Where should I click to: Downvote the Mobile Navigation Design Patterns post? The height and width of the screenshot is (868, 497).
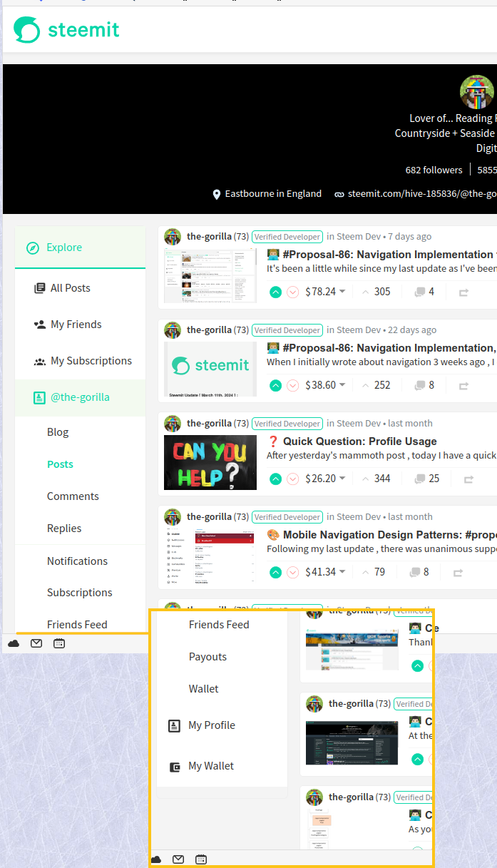tap(292, 572)
